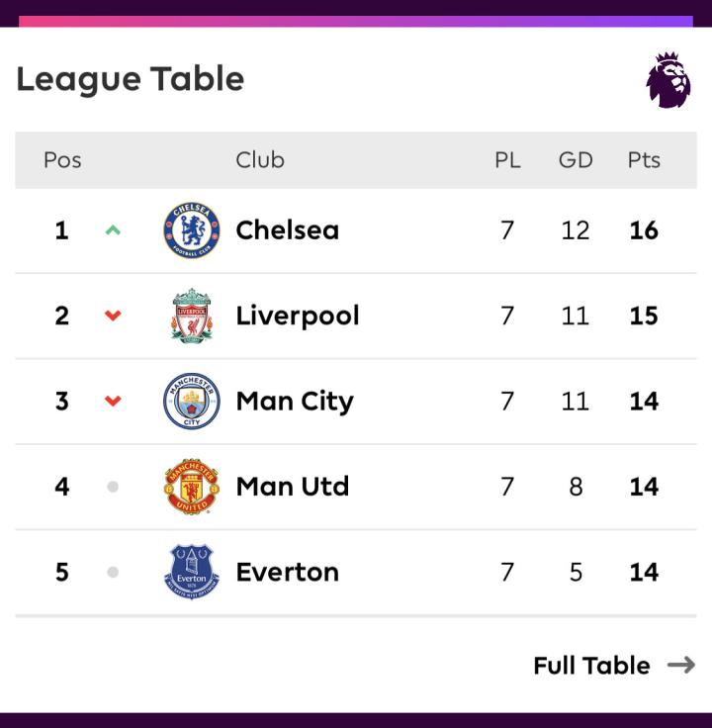Click the grey dot beside Man Utd

pyautogui.click(x=113, y=487)
